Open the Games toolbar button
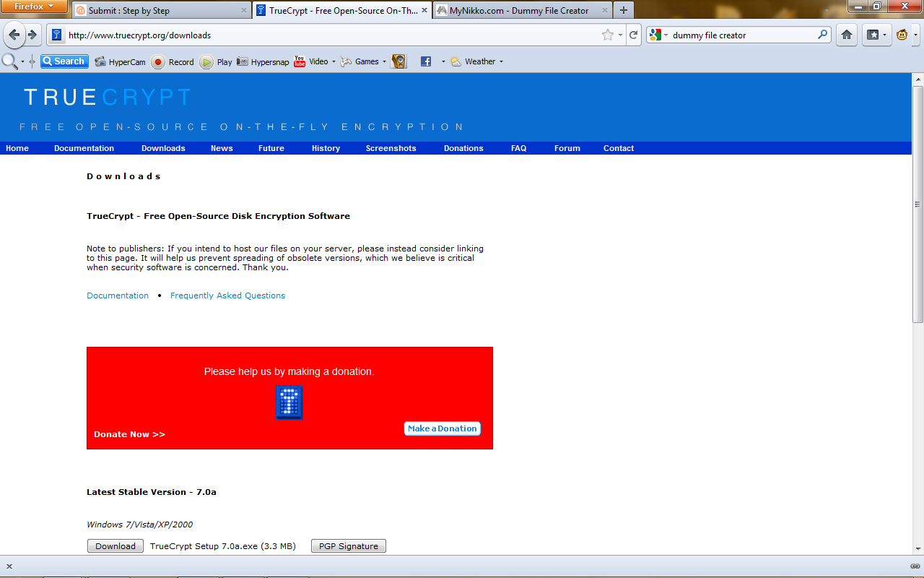The image size is (924, 578). tap(359, 62)
